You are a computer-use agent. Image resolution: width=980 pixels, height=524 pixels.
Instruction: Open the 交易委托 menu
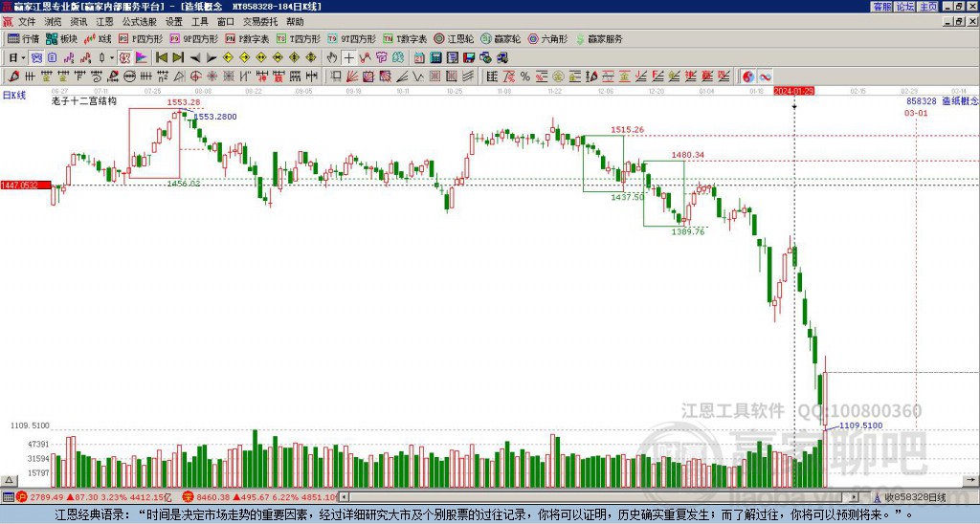point(260,22)
